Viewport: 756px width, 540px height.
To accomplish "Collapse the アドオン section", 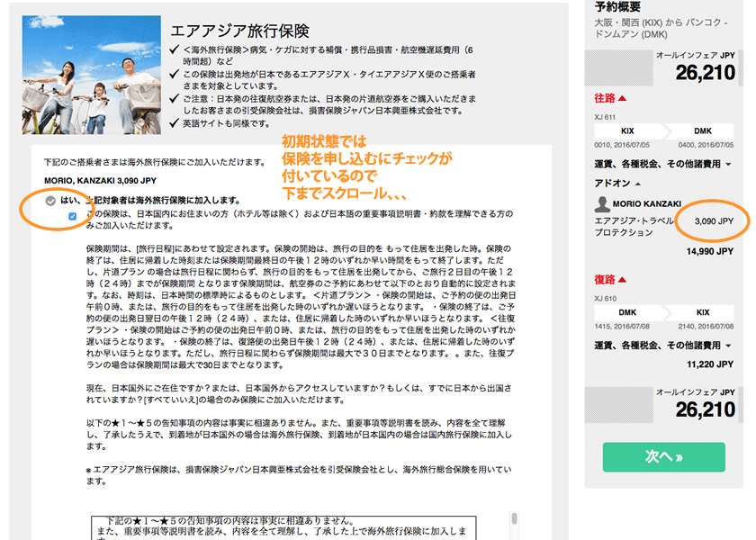I will [617, 184].
